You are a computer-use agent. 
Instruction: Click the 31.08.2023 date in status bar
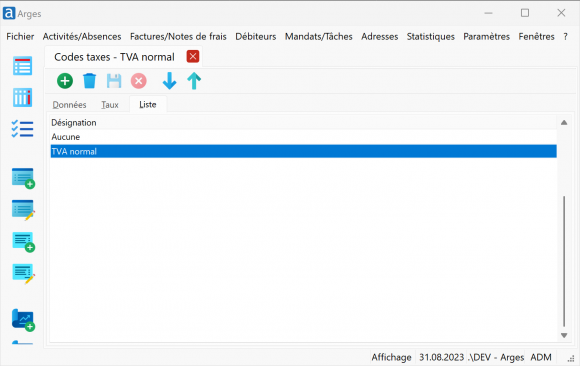point(441,357)
